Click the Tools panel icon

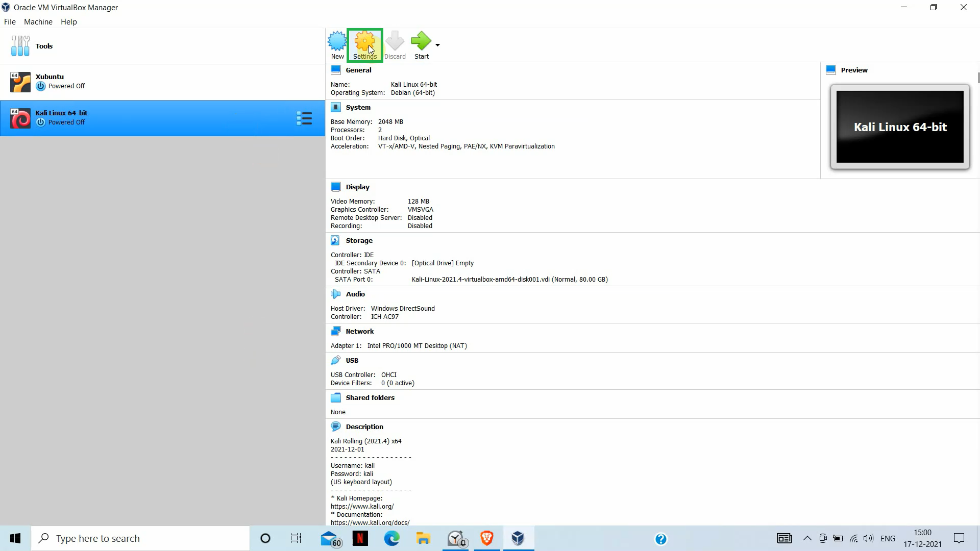pos(20,45)
